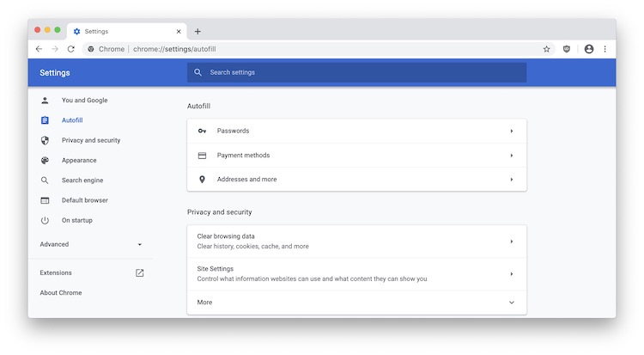Viewport: 644px width, 355px height.
Task: Click the person icon beside You and Google
Action: coord(45,101)
